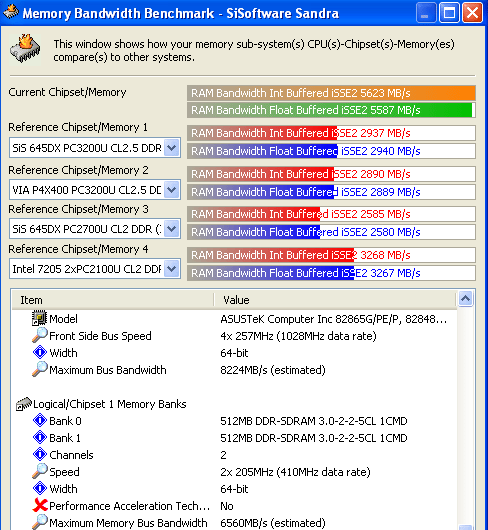This screenshot has height=530, width=488.
Task: Click the Item column header
Action: [113, 300]
